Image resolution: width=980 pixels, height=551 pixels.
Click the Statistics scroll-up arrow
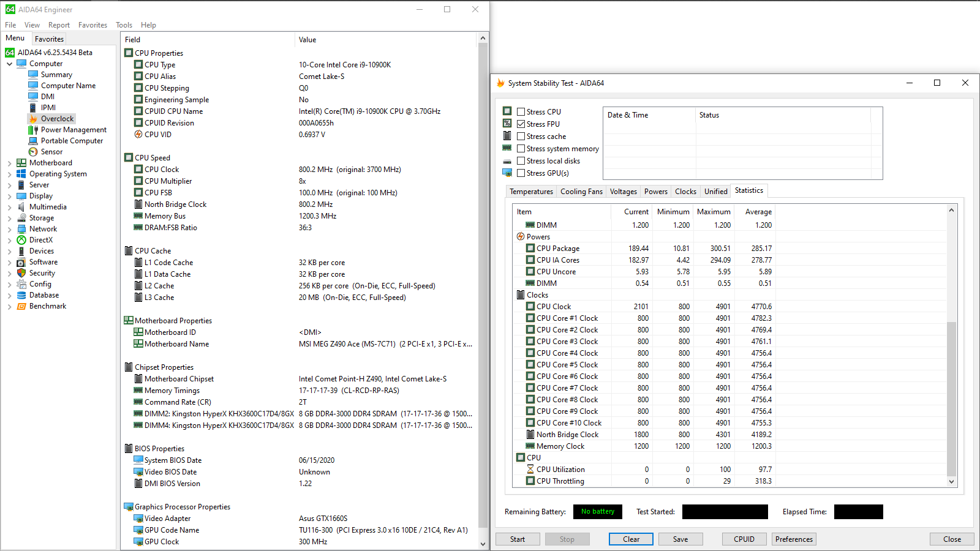[951, 210]
